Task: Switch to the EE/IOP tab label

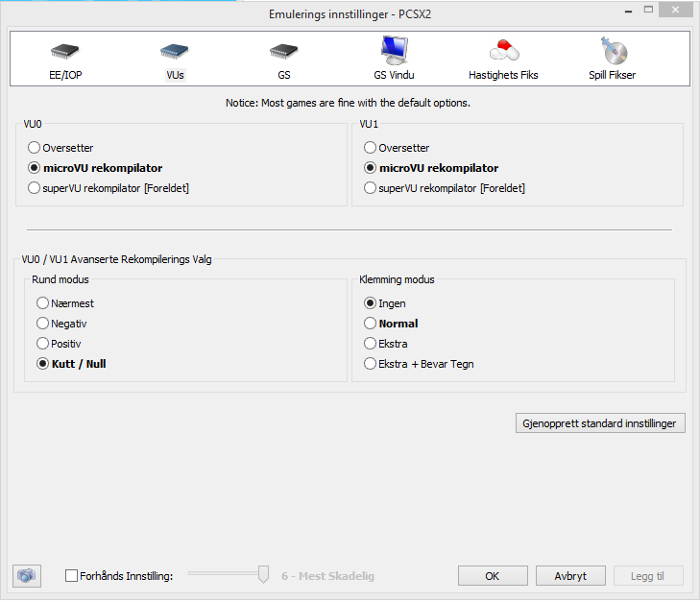Action: coord(65,75)
